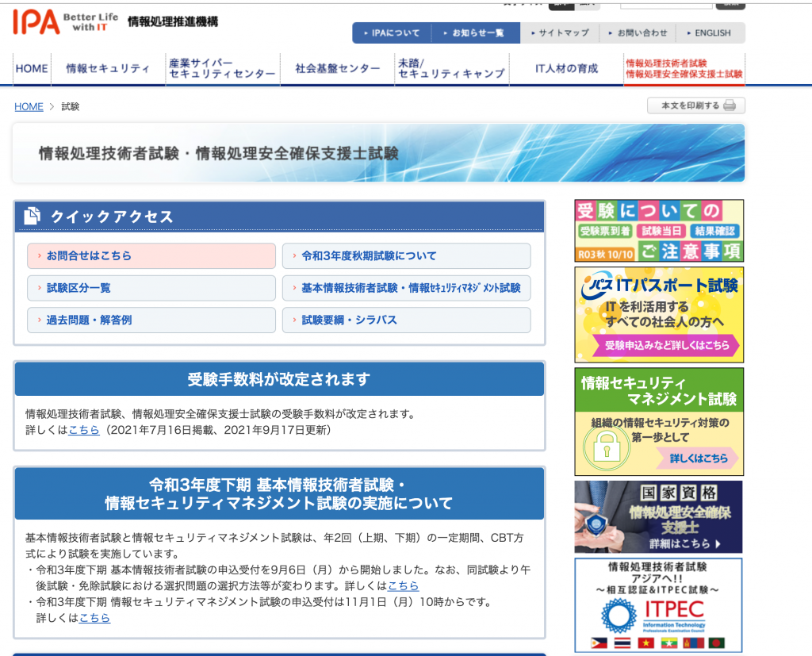Image resolution: width=812 pixels, height=656 pixels.
Task: Click こちら link about 11月1日 application
Action: (94, 618)
